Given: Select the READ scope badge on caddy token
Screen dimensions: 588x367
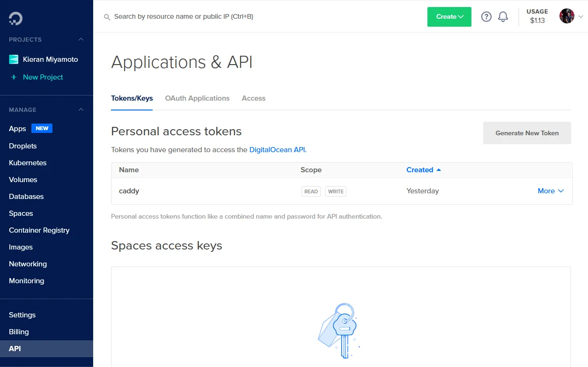Looking at the screenshot, I should coord(311,191).
